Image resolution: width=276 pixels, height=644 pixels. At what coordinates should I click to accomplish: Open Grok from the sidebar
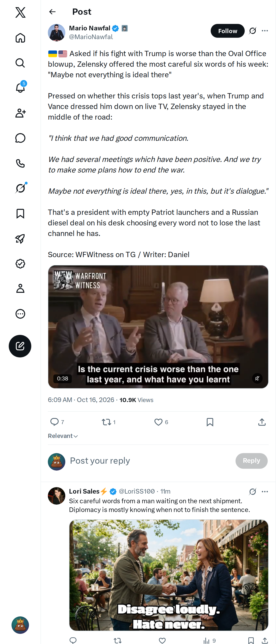pyautogui.click(x=20, y=188)
